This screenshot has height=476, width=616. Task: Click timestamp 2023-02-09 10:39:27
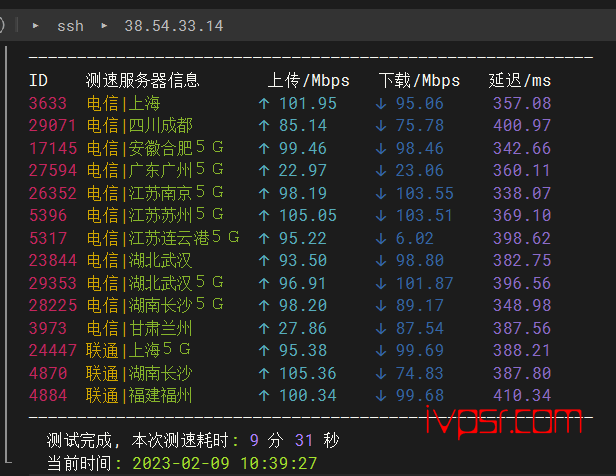225,463
